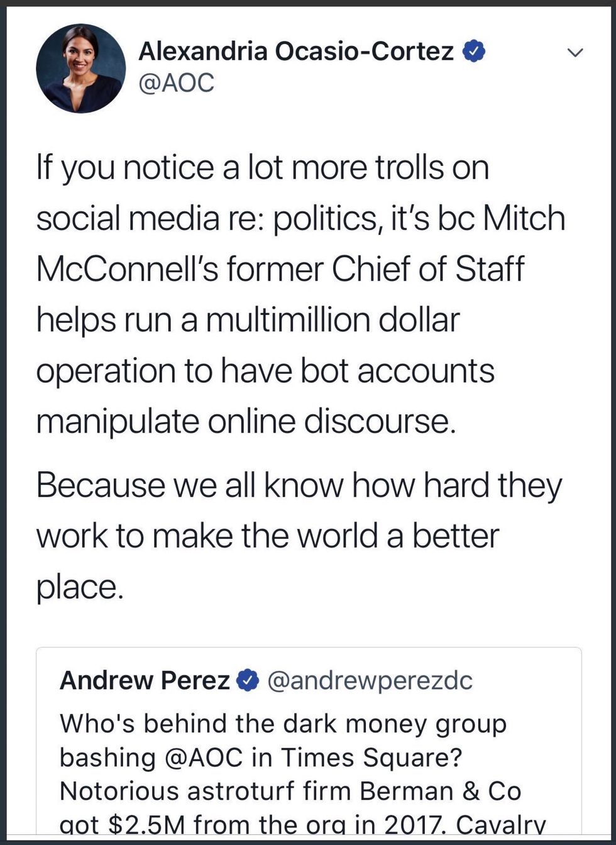Visit Andrew Perez's profile from his name
The image size is (616, 845).
[x=145, y=680]
